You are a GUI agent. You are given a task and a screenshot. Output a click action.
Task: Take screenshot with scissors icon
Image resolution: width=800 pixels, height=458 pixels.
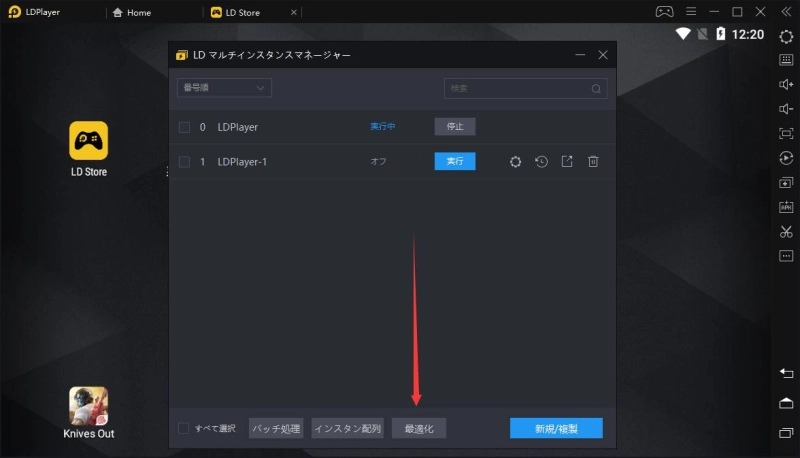click(x=786, y=232)
